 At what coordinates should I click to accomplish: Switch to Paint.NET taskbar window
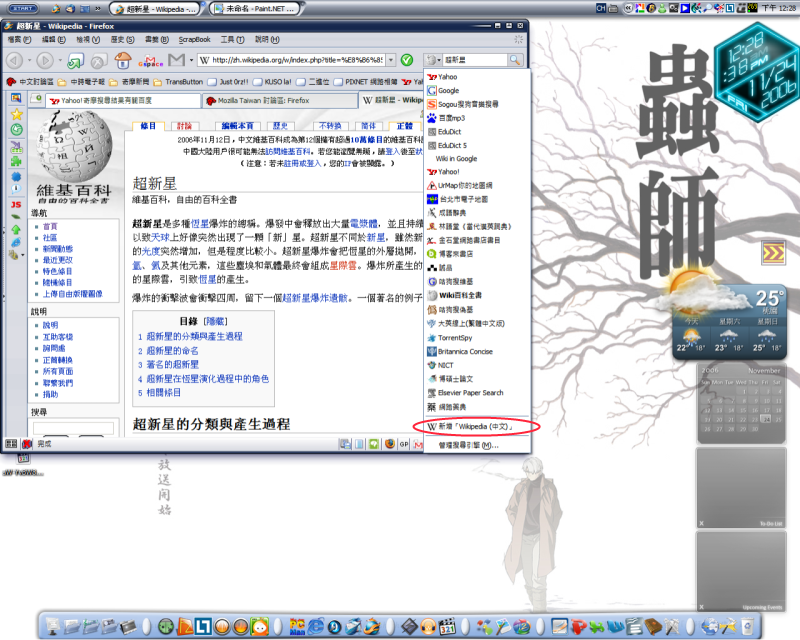pos(254,9)
